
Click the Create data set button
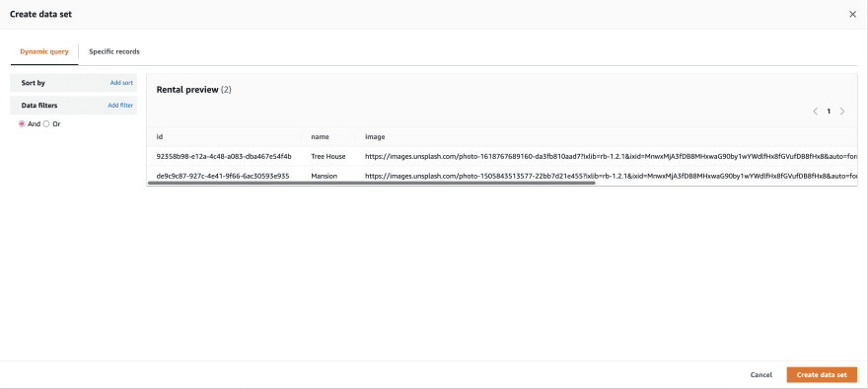tap(822, 374)
